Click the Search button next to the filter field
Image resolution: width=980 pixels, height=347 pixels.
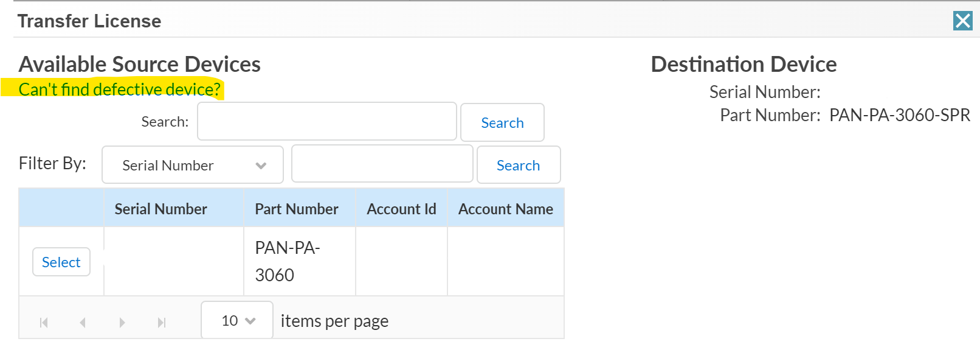[x=518, y=165]
